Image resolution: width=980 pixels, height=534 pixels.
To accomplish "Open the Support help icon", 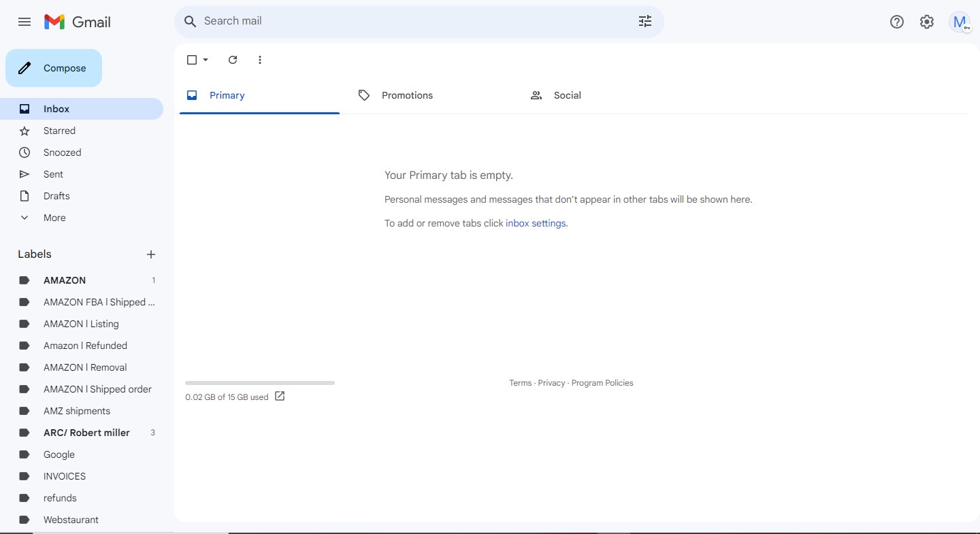I will (x=897, y=22).
